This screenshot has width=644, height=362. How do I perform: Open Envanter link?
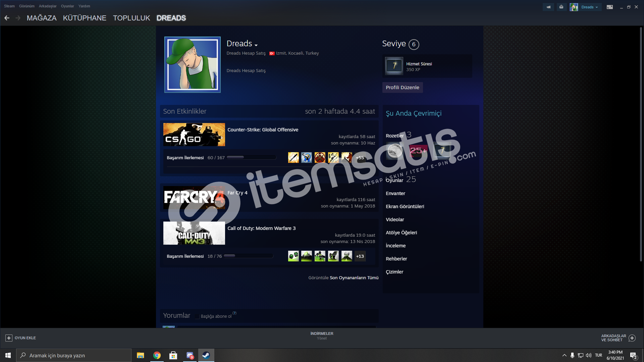coord(395,193)
